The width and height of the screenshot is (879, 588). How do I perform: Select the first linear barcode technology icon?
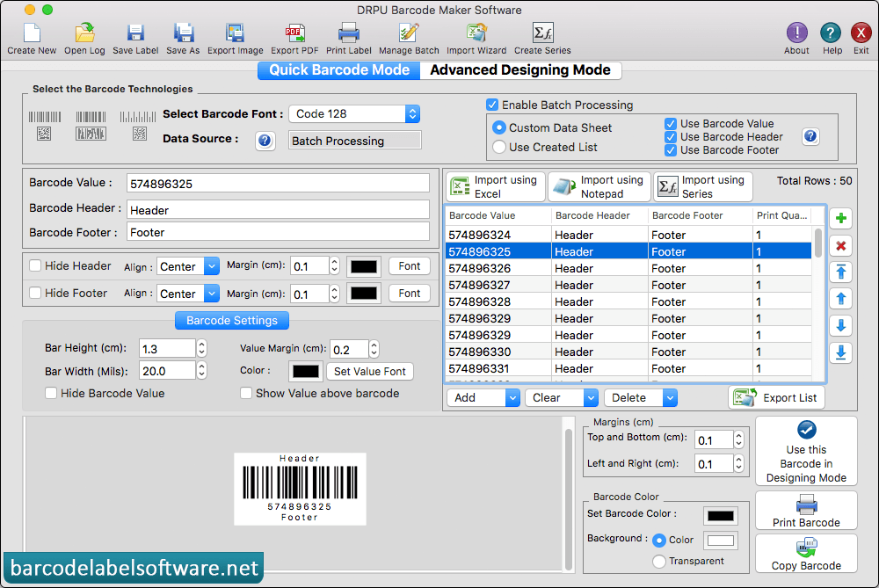(x=44, y=126)
